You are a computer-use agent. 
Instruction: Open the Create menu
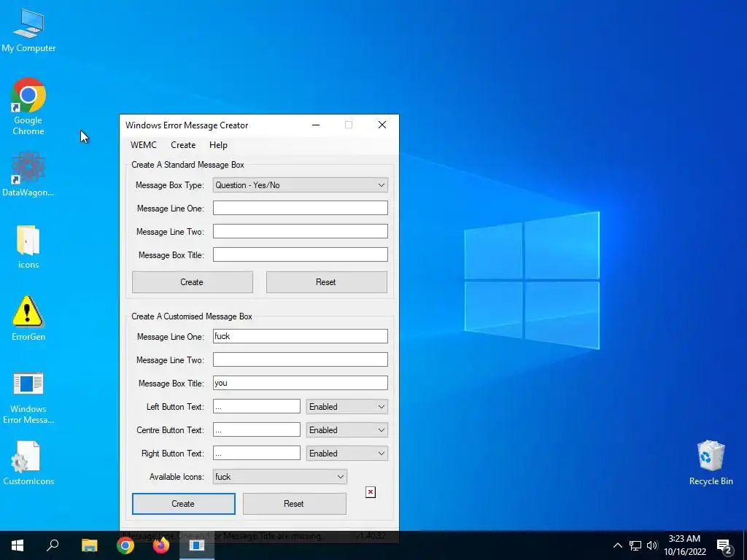coord(183,145)
